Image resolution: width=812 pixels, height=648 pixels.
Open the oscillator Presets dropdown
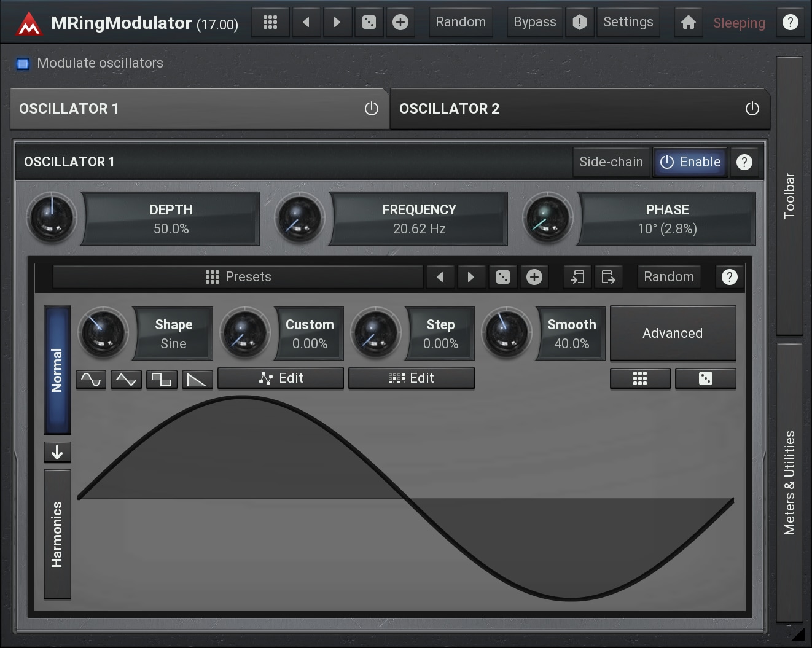coord(238,277)
